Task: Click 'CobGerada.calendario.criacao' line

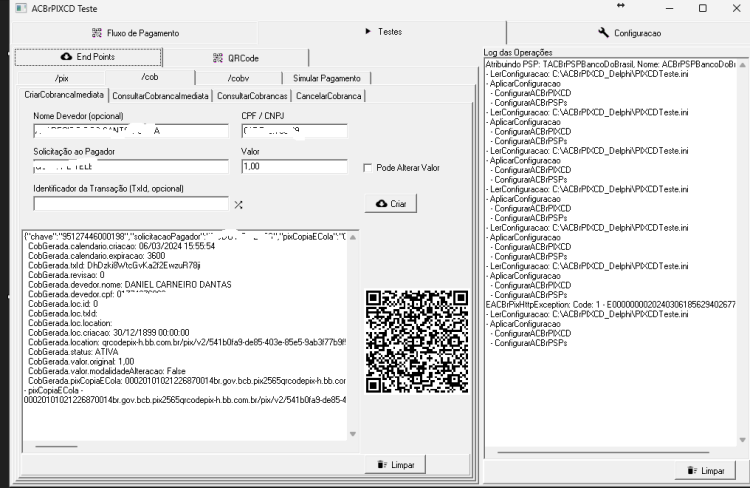Action: point(121,246)
